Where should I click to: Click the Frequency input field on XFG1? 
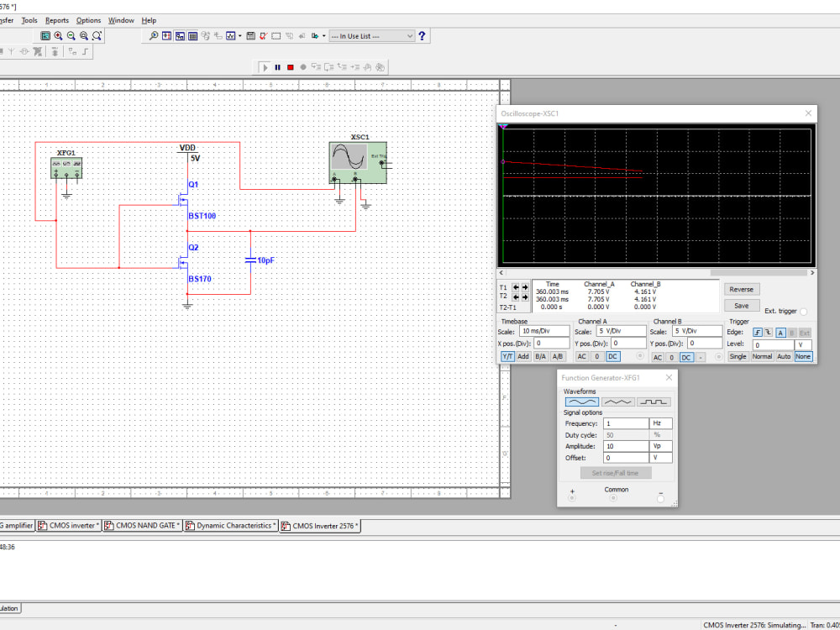[x=626, y=423]
